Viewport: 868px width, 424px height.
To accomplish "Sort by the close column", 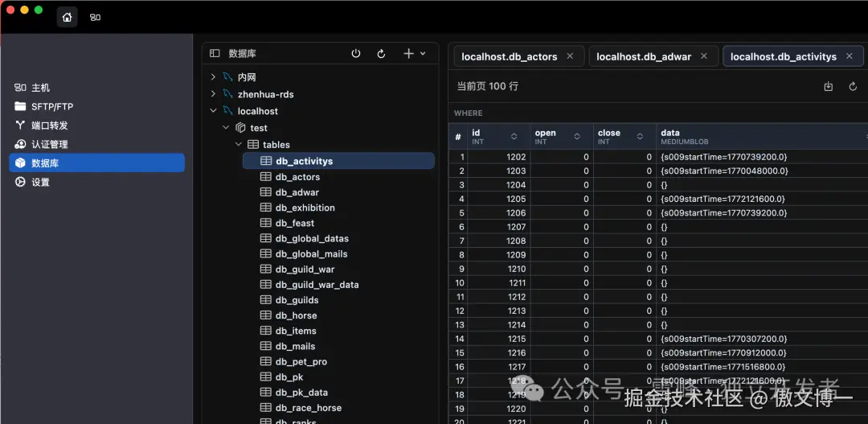I will pyautogui.click(x=640, y=136).
